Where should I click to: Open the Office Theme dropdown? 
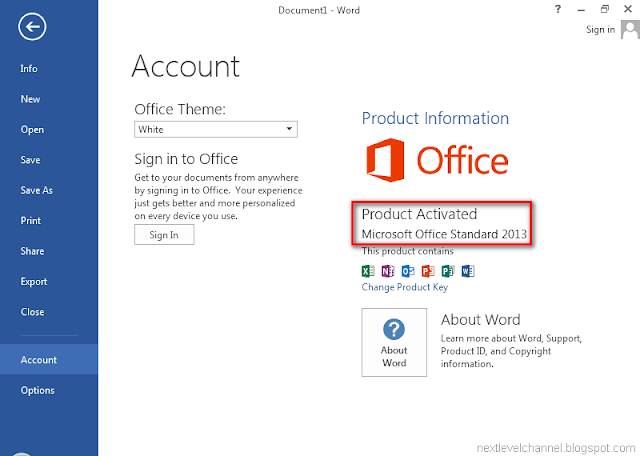click(216, 129)
